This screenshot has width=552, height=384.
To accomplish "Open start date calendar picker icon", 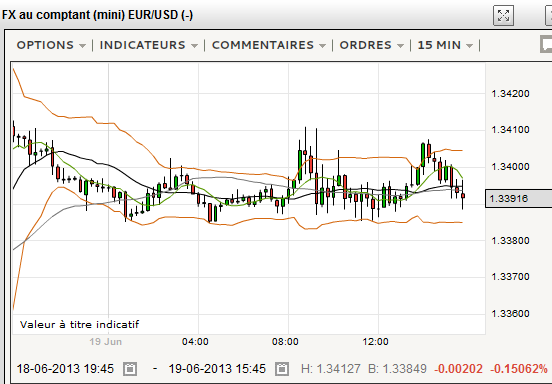I will [130, 369].
